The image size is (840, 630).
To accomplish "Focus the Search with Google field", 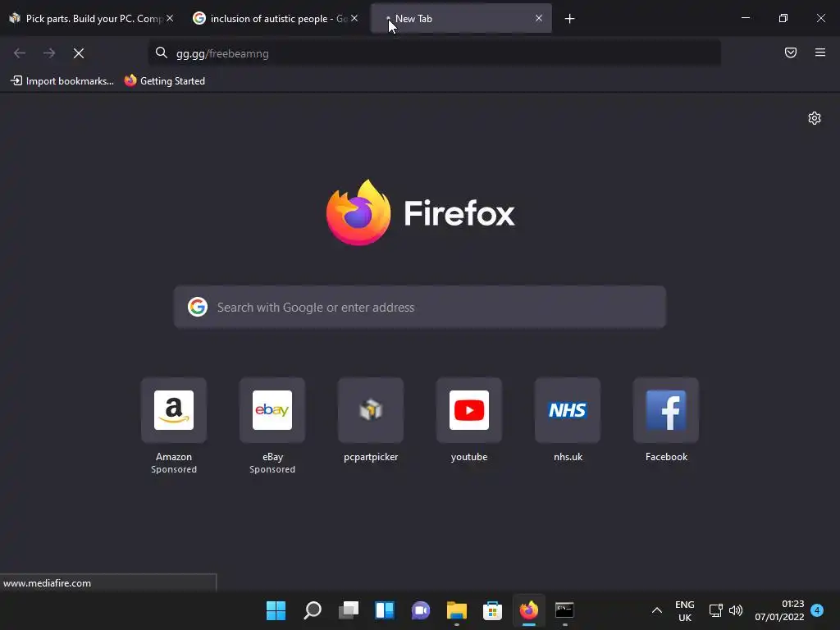I will point(420,307).
